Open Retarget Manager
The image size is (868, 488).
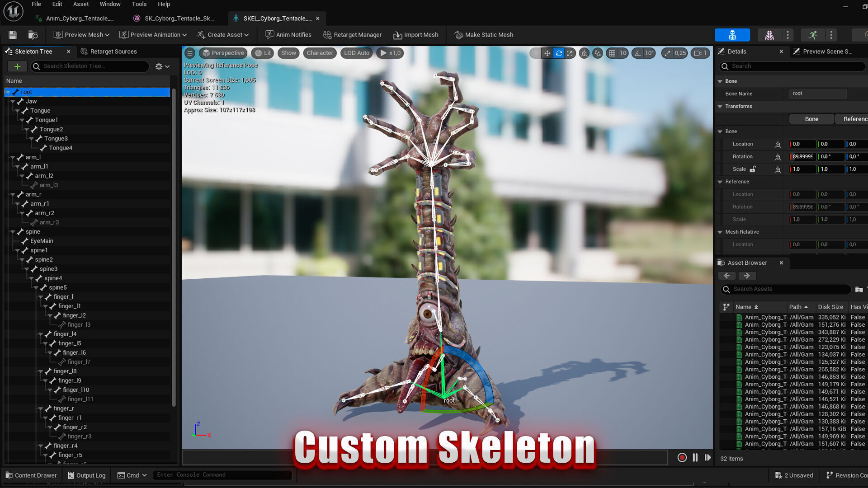[x=353, y=35]
